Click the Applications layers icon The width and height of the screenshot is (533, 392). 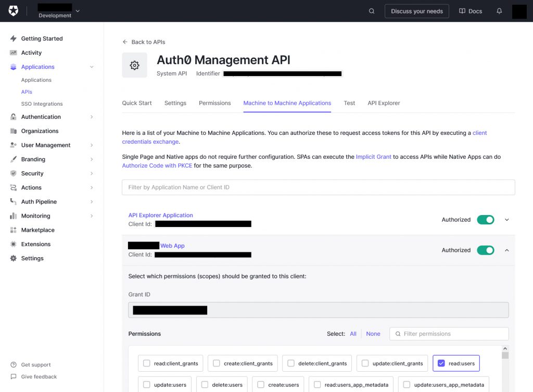coord(13,67)
